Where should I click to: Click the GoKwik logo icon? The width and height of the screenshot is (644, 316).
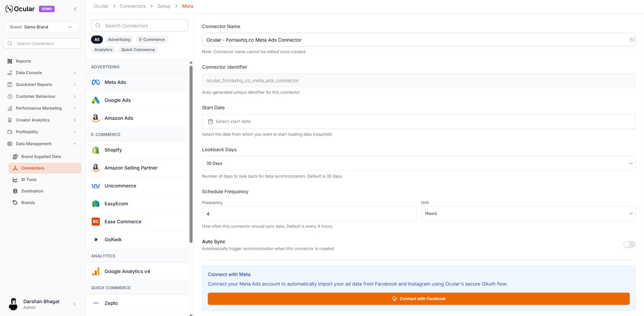pyautogui.click(x=96, y=240)
